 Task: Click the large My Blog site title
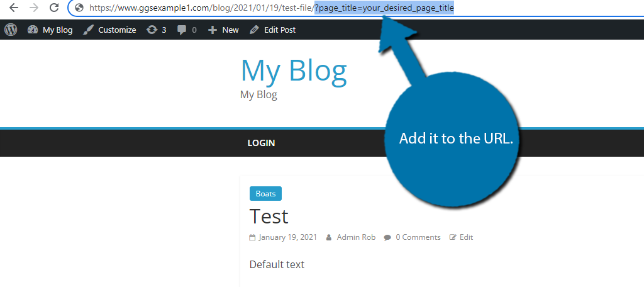[x=294, y=70]
